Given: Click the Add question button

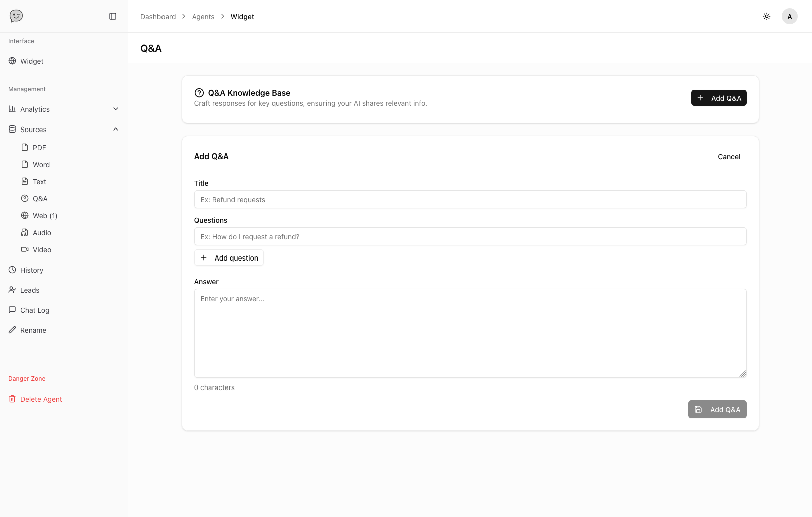Looking at the screenshot, I should [229, 258].
